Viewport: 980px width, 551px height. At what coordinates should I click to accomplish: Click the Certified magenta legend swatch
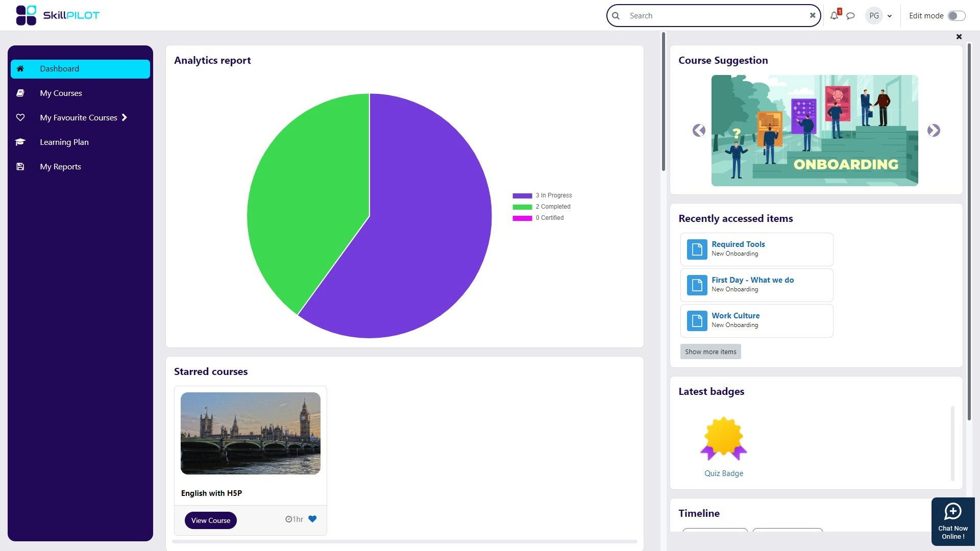pyautogui.click(x=522, y=218)
